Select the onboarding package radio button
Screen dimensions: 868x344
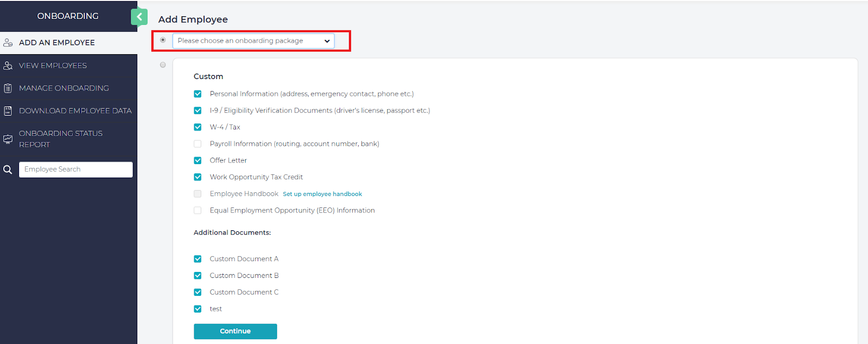coord(163,40)
